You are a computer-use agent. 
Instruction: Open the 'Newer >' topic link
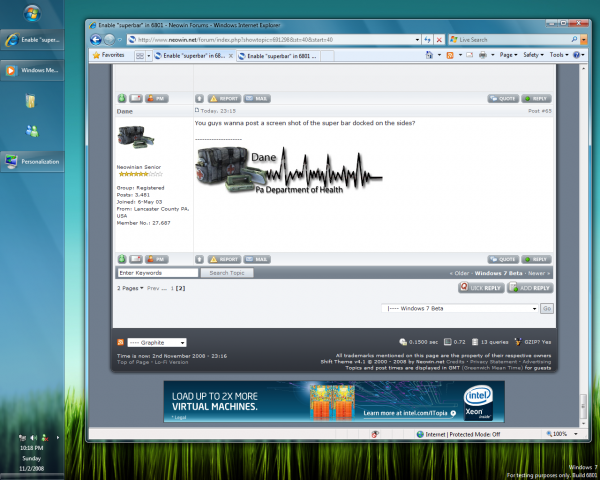coord(539,273)
